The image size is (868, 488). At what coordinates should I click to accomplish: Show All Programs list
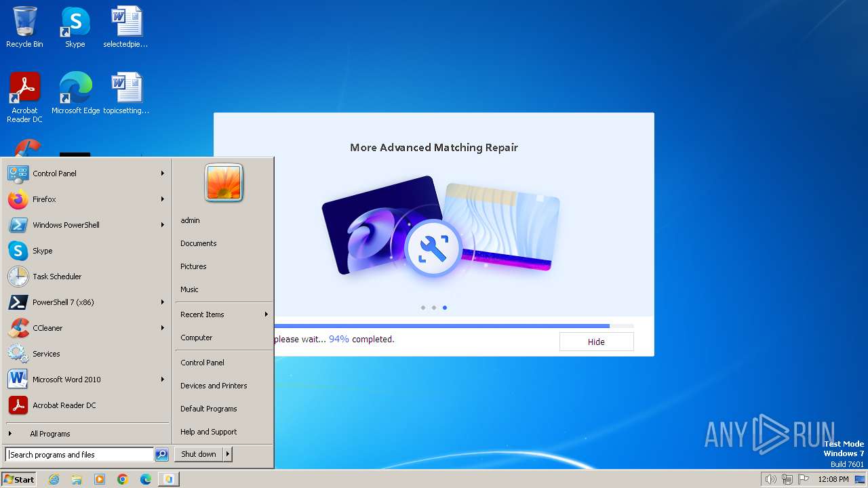point(87,434)
